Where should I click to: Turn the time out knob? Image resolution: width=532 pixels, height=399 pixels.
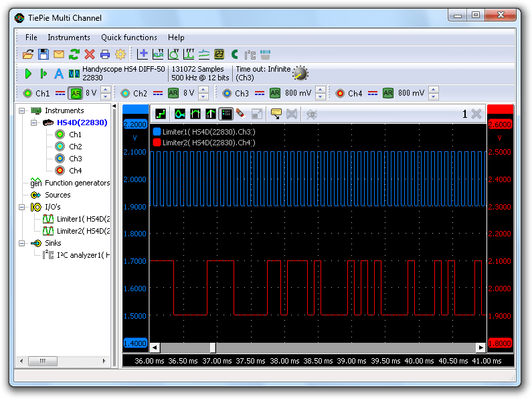[x=300, y=73]
